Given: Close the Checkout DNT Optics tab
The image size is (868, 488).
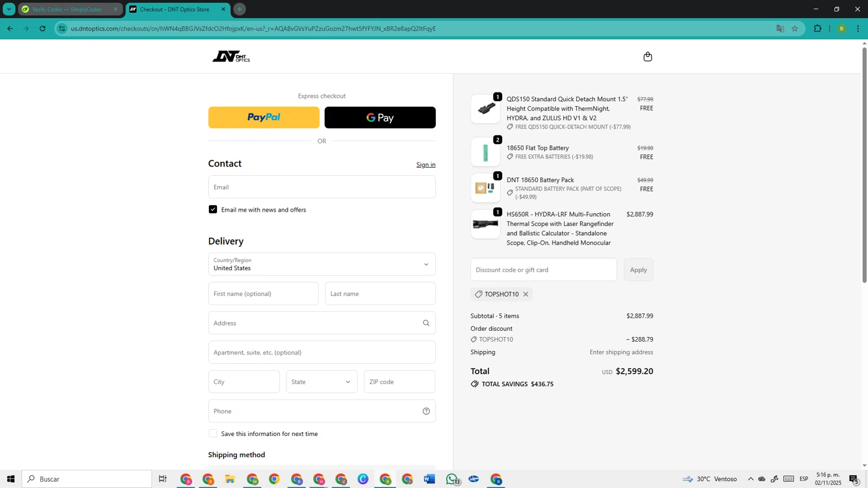Looking at the screenshot, I should (x=223, y=9).
